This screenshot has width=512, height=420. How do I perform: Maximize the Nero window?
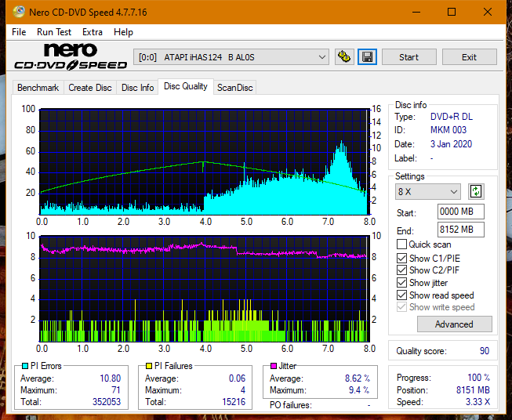pos(452,12)
